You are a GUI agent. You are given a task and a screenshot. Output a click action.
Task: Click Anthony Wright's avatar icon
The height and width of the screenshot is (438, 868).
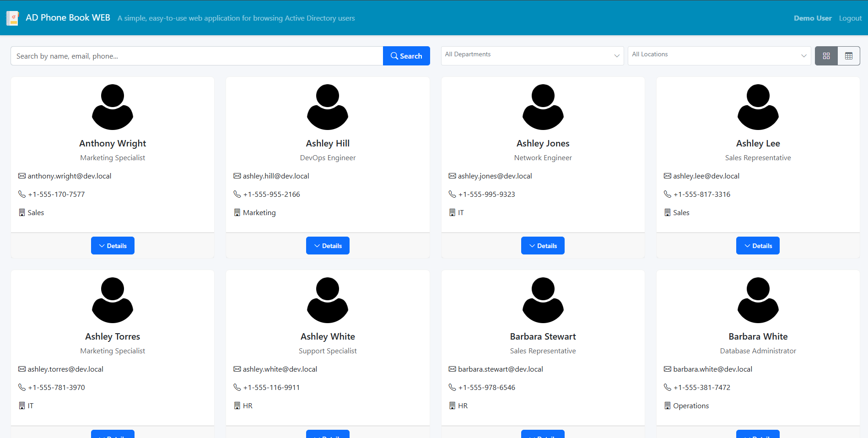[x=113, y=107]
